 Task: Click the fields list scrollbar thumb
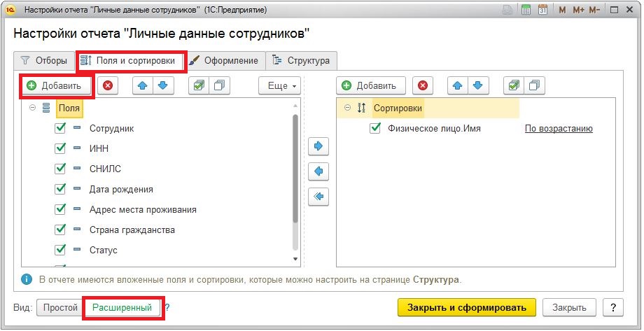coord(295,169)
